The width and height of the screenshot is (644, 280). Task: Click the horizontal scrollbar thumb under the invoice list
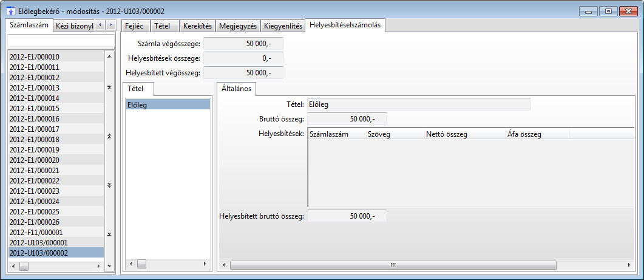(x=24, y=266)
